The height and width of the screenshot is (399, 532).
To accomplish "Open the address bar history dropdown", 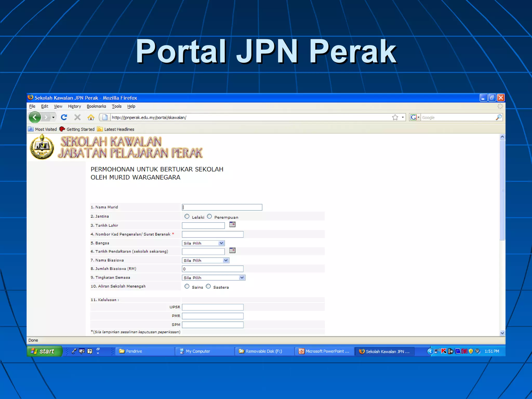I will point(403,117).
